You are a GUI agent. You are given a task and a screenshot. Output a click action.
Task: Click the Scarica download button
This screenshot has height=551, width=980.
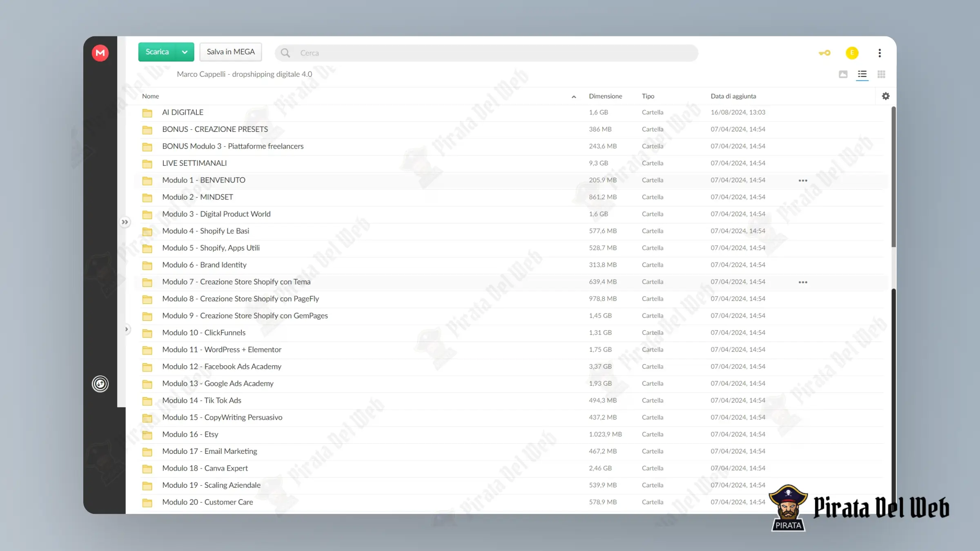[157, 52]
